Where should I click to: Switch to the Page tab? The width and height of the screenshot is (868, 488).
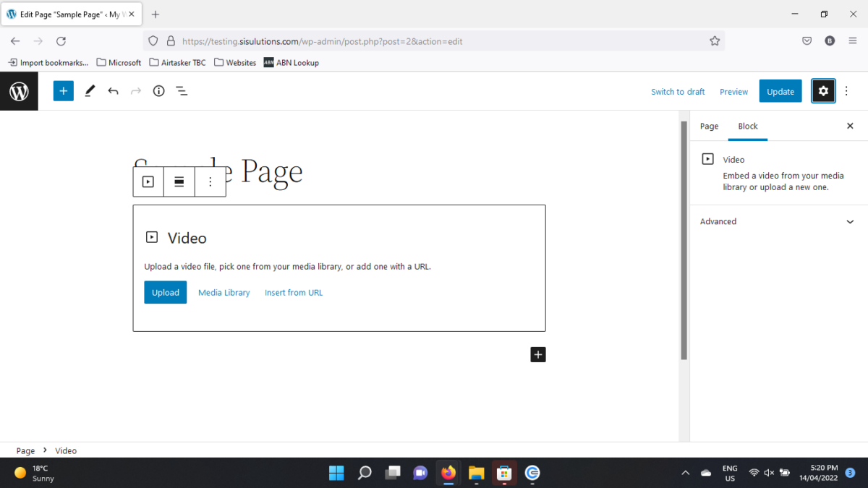[x=709, y=126]
